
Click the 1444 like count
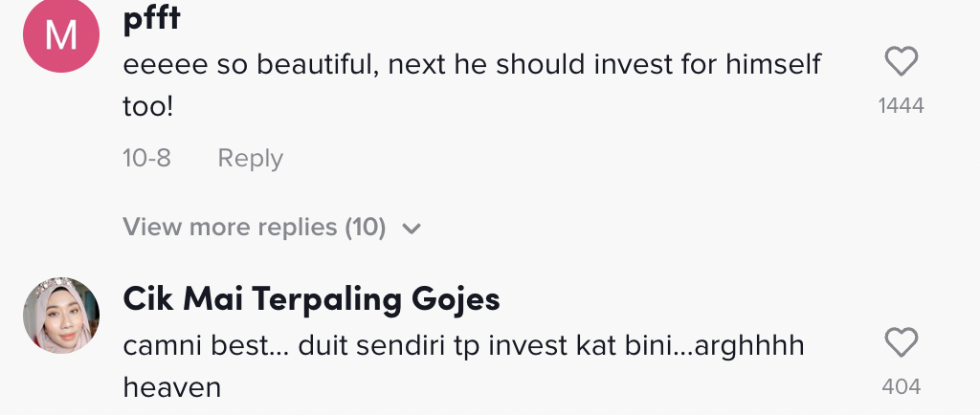(x=901, y=106)
